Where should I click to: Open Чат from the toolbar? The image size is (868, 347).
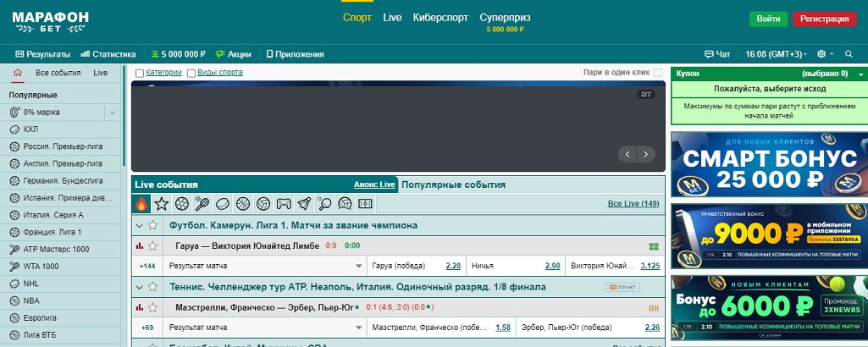coord(717,54)
